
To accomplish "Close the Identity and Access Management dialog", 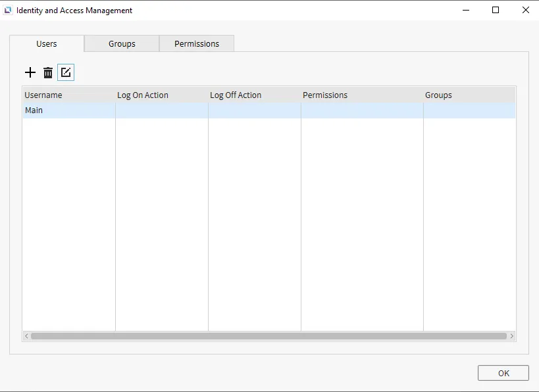I will point(525,11).
